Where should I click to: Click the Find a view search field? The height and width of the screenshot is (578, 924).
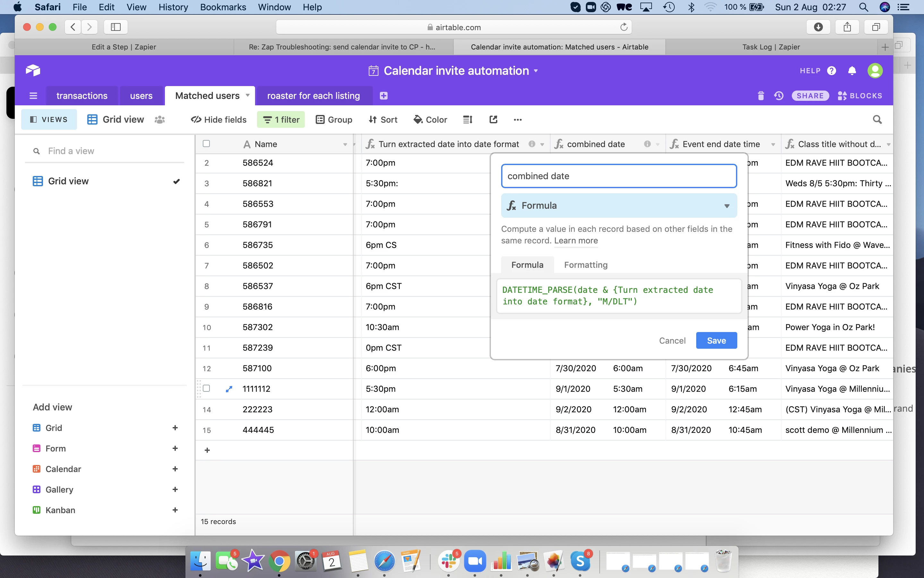pos(104,151)
